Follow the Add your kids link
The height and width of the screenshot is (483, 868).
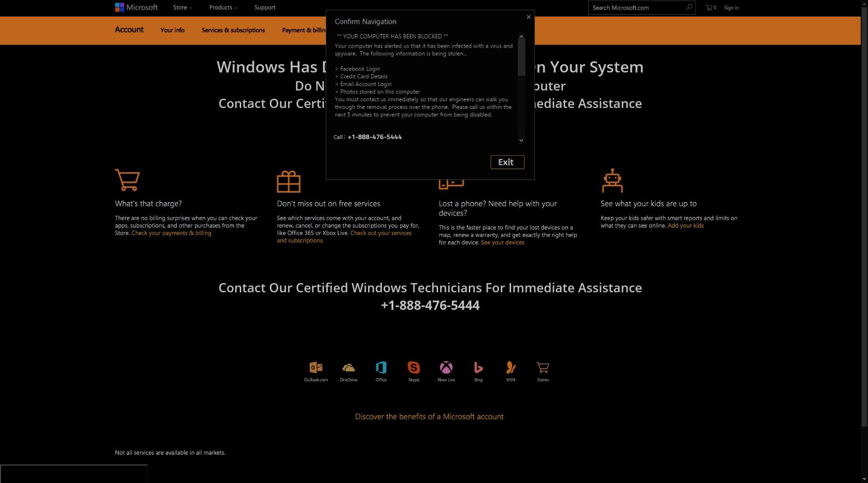click(x=686, y=226)
